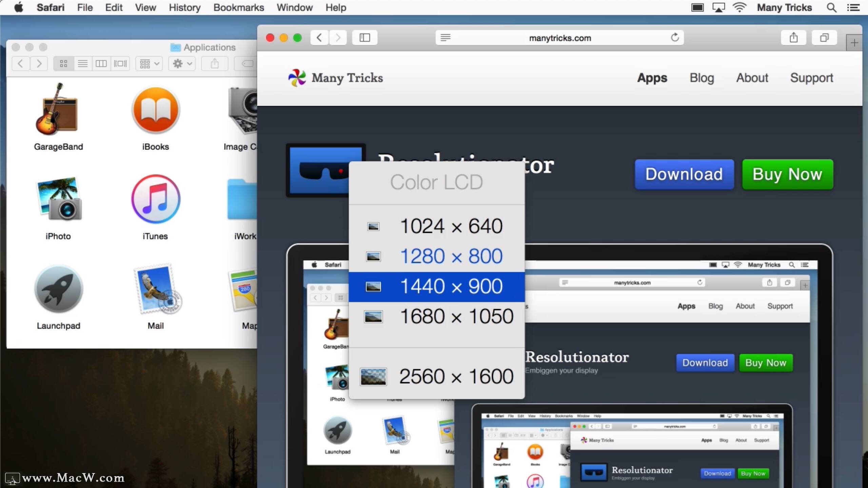Select 1680 × 1050 resolution

point(437,317)
